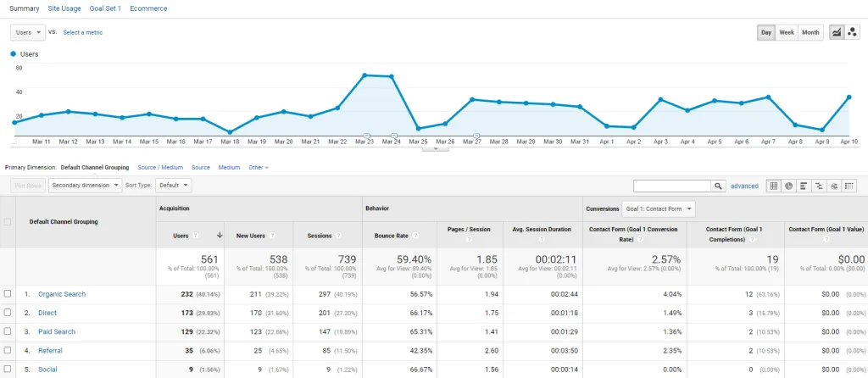Open the Paid Search channel link
The width and height of the screenshot is (868, 378).
(x=57, y=331)
